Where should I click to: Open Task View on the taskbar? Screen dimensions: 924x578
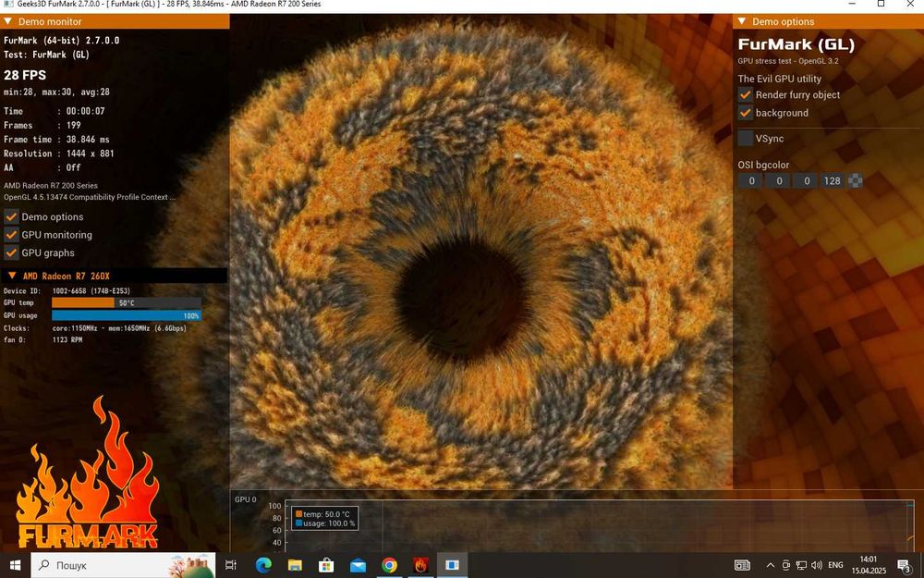(230, 565)
